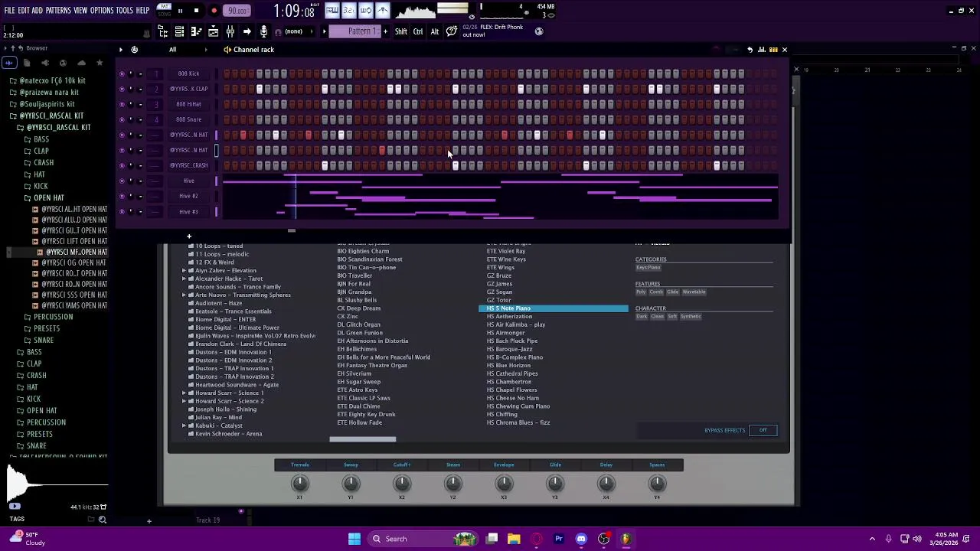
Task: Click the browser audio waveform tab icon
Action: [x=8, y=63]
